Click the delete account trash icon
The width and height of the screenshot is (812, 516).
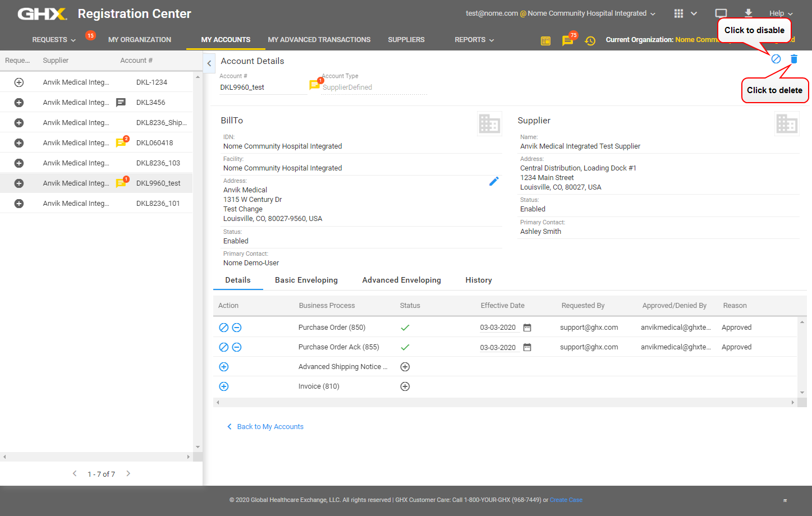click(793, 59)
